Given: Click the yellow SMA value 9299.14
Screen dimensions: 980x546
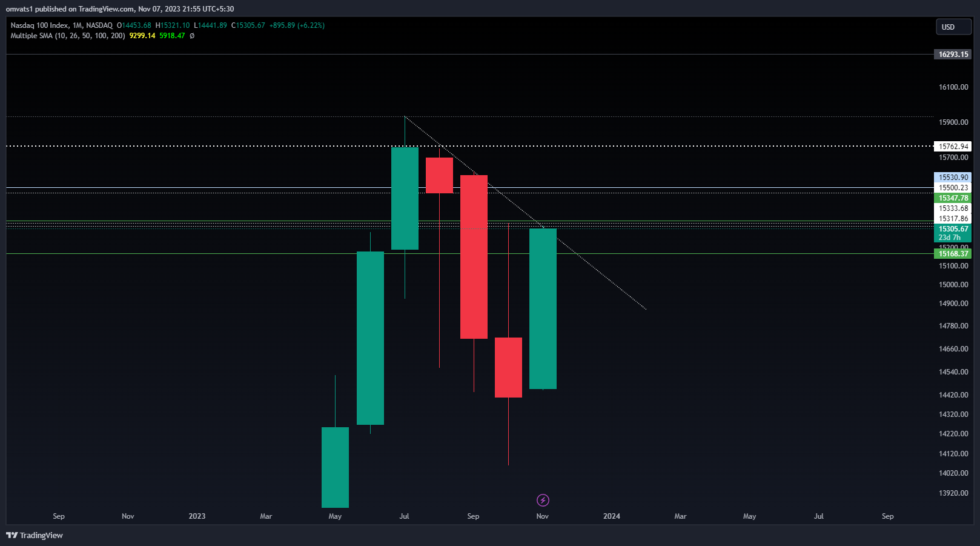Looking at the screenshot, I should 142,36.
